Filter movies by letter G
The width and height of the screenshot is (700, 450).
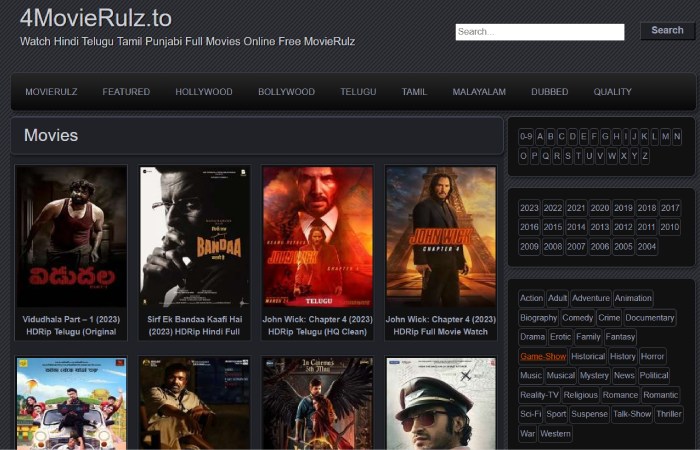(x=605, y=137)
